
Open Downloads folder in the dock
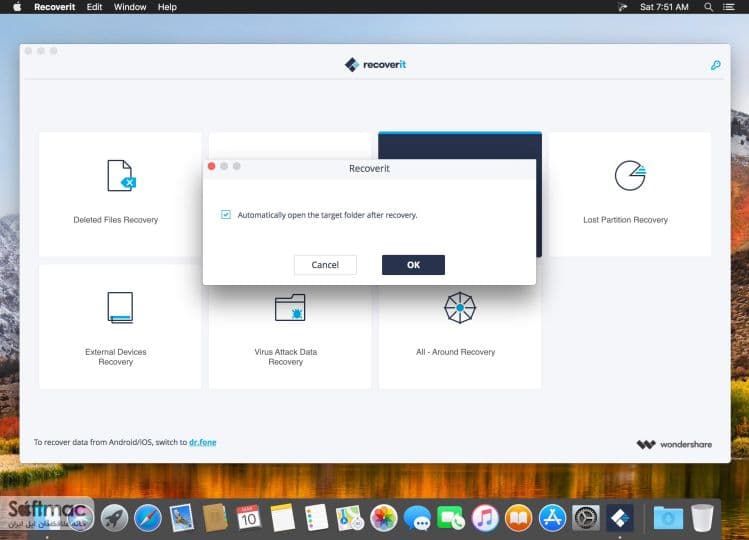(x=668, y=518)
